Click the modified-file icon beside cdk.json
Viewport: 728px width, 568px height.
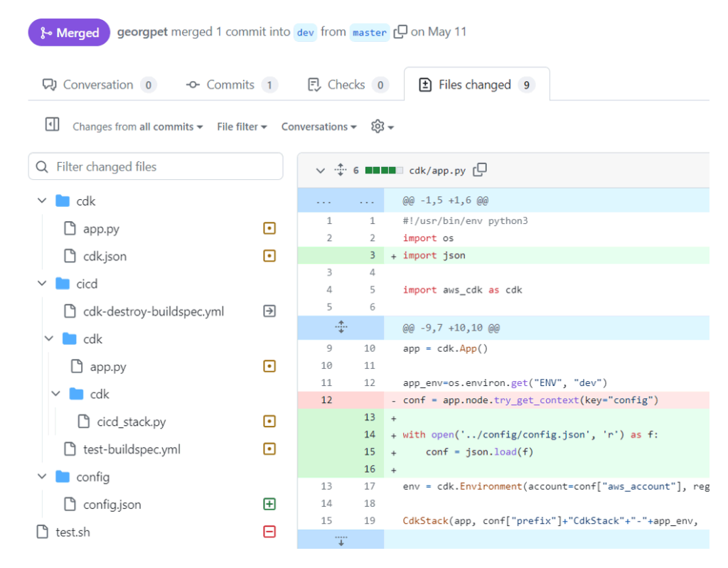(269, 256)
